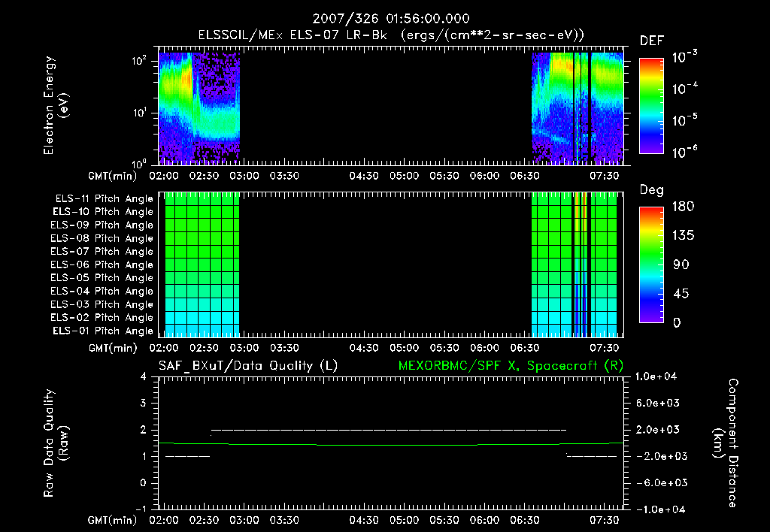Click the green MEXORBMC/SPF X, Spacecraft (R) legend
The image size is (770, 532).
pos(511,366)
